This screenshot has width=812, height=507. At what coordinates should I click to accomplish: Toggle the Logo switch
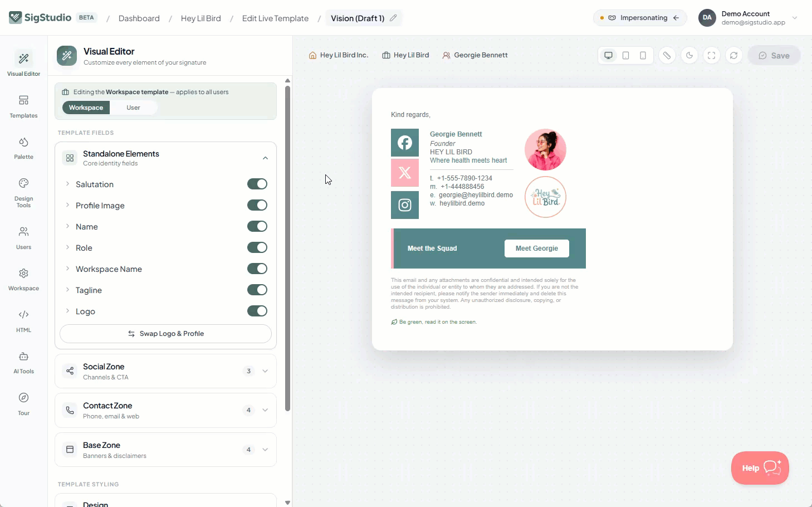pos(257,311)
